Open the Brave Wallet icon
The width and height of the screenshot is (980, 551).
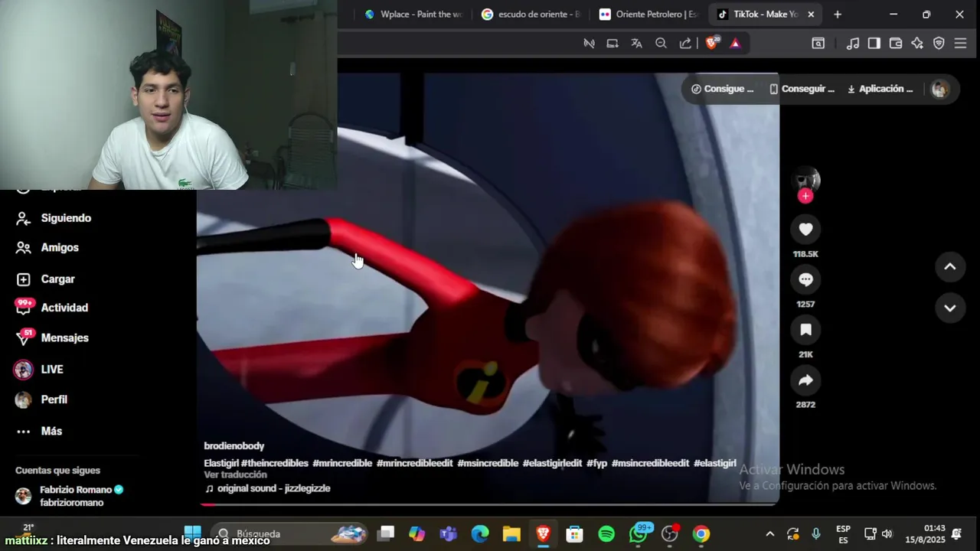click(896, 44)
